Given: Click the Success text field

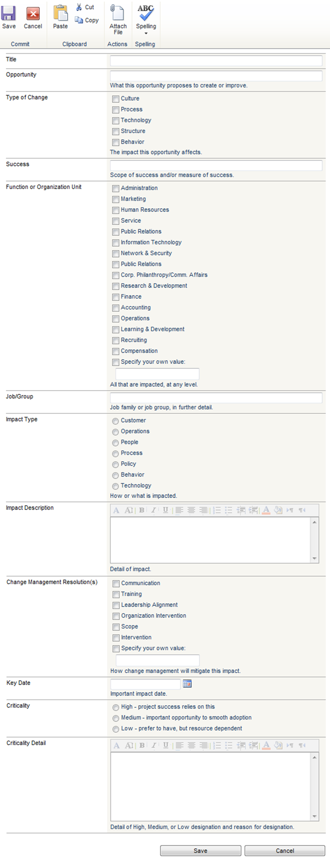Looking at the screenshot, I should tap(216, 165).
